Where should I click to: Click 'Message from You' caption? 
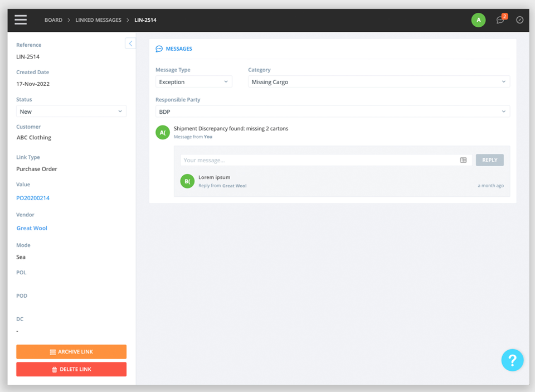(x=193, y=137)
